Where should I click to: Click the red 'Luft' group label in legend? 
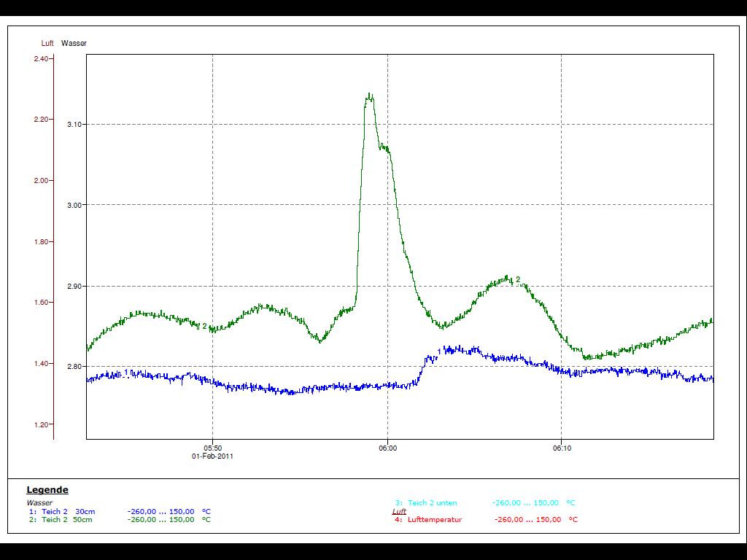(x=399, y=512)
